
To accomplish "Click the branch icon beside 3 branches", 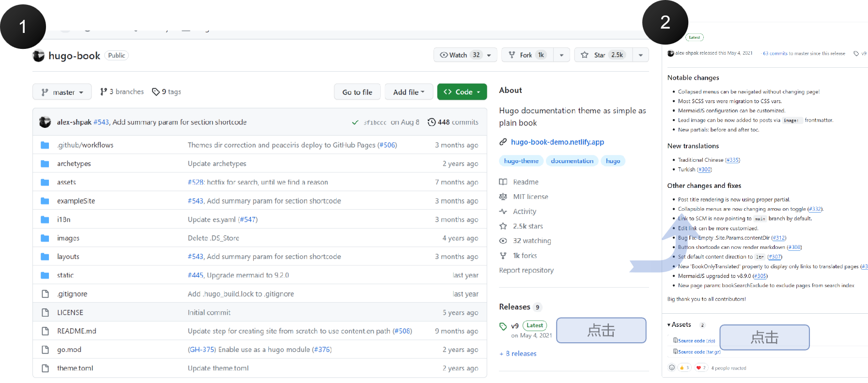I will [x=104, y=92].
